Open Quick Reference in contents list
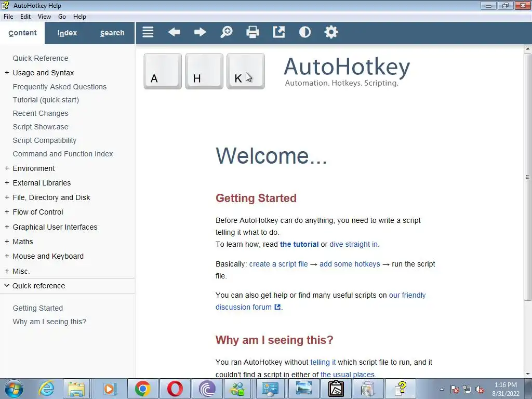Image resolution: width=532 pixels, height=399 pixels. [x=41, y=58]
